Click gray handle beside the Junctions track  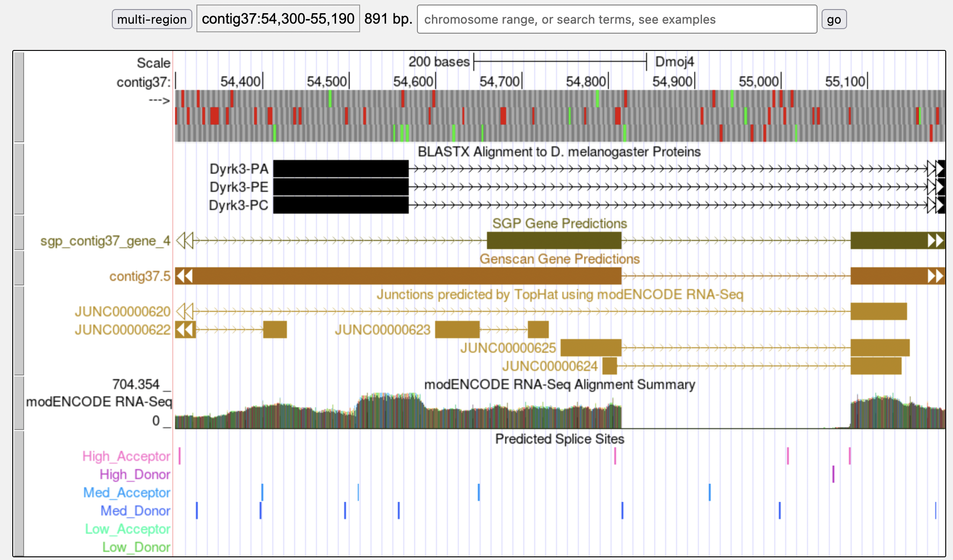(x=19, y=330)
